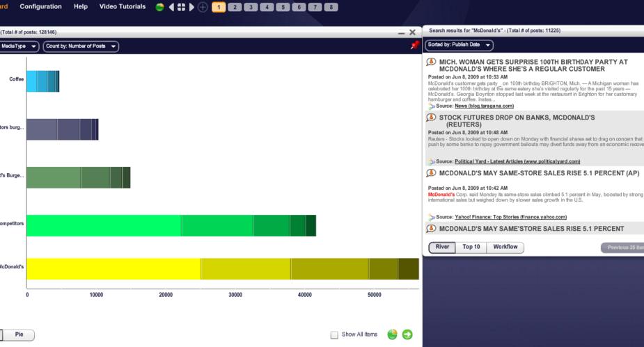Open the Configuration menu
The width and height of the screenshot is (644, 347).
click(40, 6)
